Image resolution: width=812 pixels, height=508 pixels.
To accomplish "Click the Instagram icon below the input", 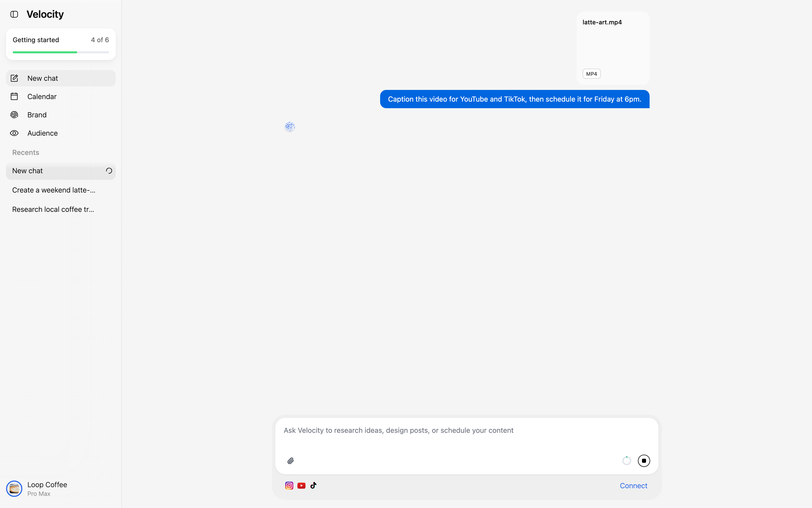I will point(289,486).
